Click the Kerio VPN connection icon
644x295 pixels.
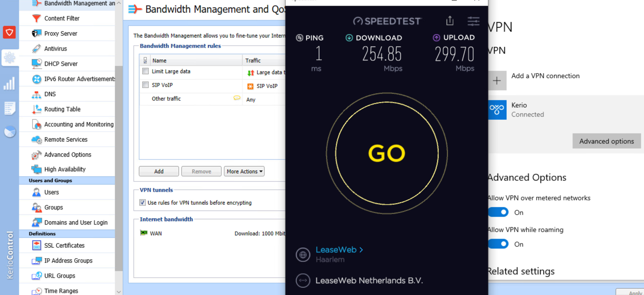pos(497,110)
